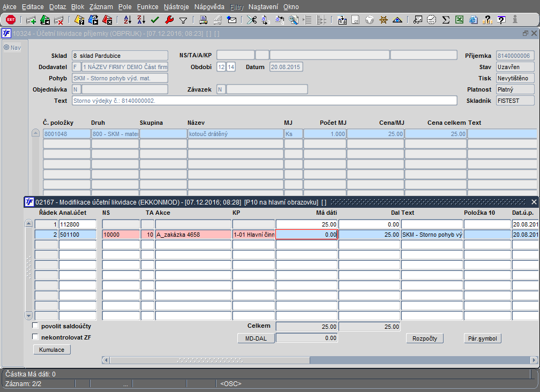Viewport: 540px width, 392px height.
Task: Click the clock/date icon in toolbar
Action: [432, 20]
